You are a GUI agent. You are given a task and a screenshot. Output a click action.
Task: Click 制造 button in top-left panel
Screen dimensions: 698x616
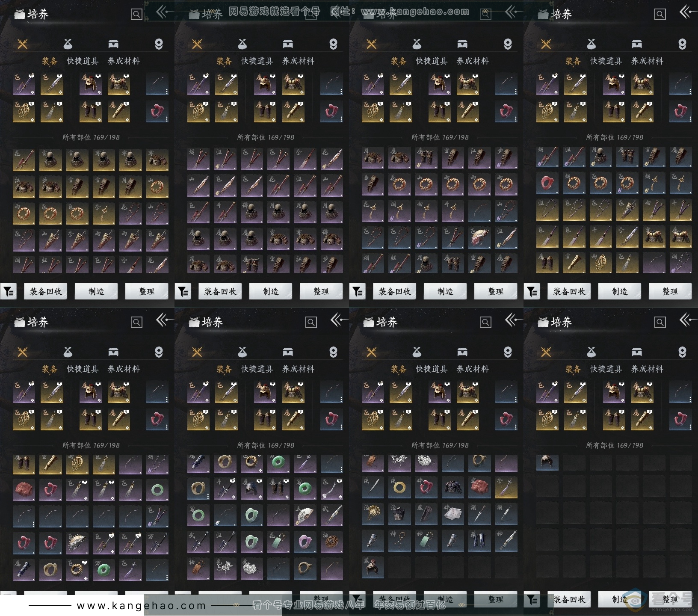(96, 292)
